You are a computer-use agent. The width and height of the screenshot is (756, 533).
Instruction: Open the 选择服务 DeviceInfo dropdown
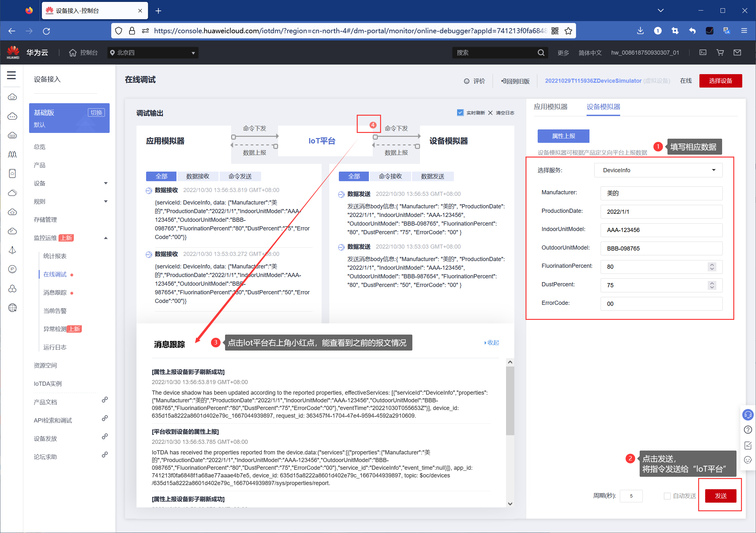point(658,170)
